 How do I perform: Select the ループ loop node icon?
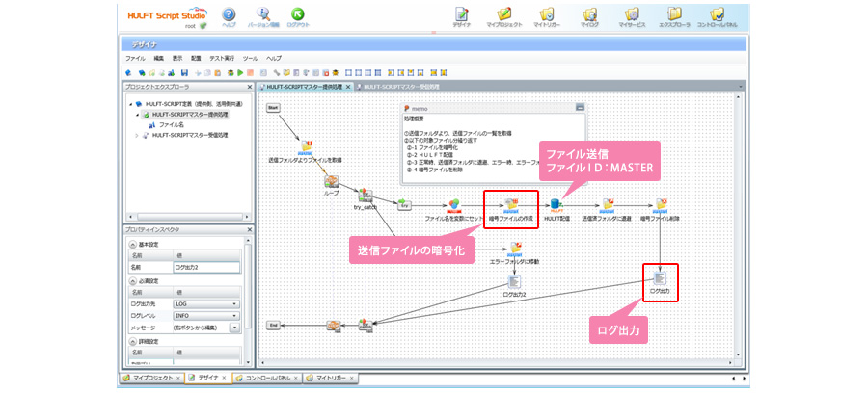(x=331, y=179)
